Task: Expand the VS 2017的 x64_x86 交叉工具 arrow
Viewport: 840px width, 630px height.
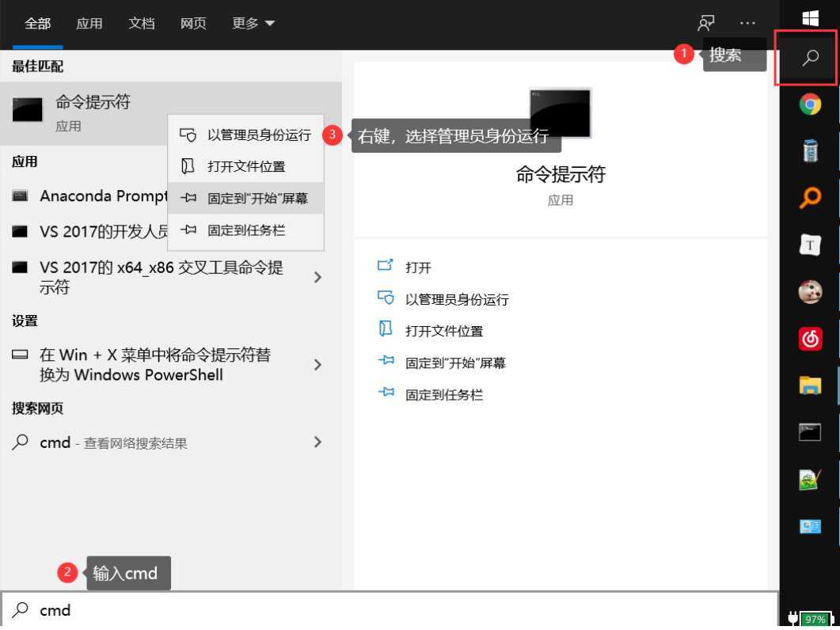Action: (317, 277)
